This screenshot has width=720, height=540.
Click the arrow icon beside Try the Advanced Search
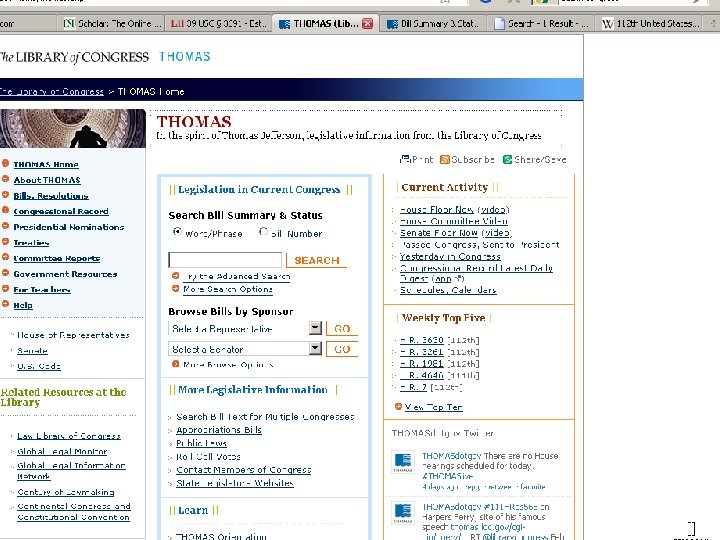pos(175,276)
